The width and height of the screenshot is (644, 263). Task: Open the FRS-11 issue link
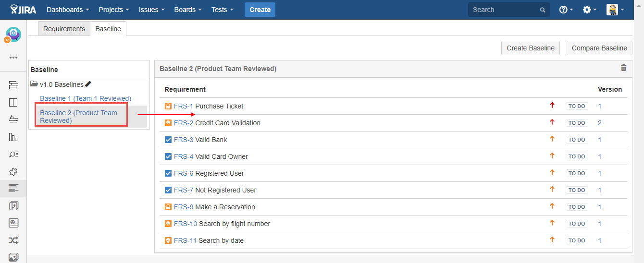point(185,240)
